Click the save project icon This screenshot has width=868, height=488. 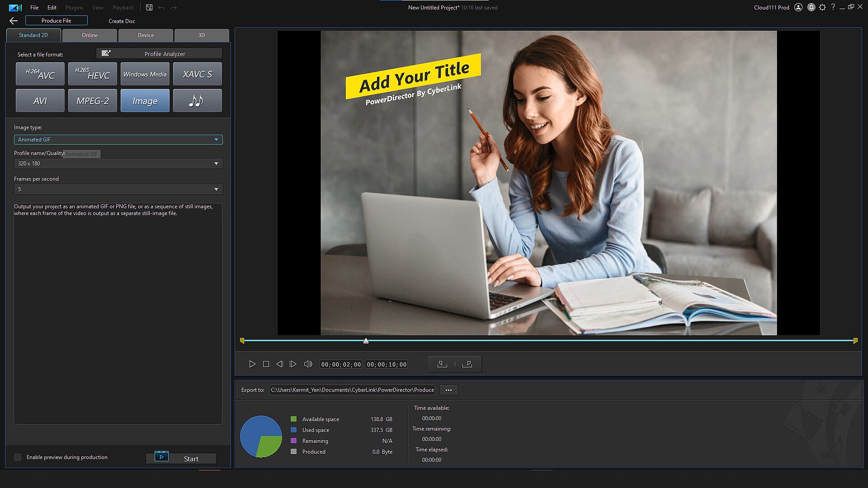[149, 8]
